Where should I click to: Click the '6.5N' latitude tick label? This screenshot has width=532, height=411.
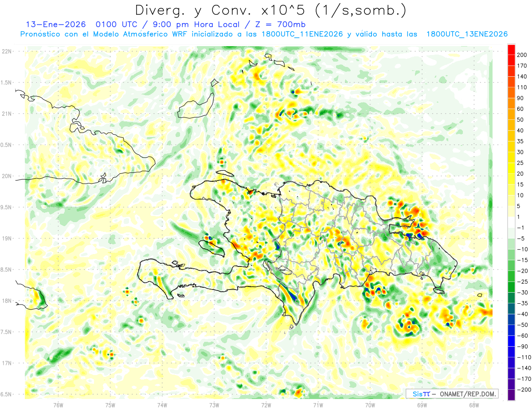tap(6, 394)
